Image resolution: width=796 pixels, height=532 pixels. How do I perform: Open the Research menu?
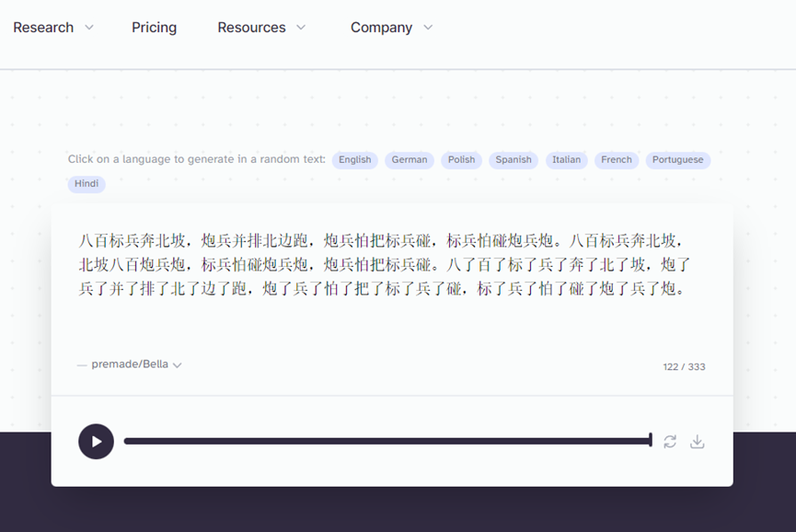[x=43, y=28]
